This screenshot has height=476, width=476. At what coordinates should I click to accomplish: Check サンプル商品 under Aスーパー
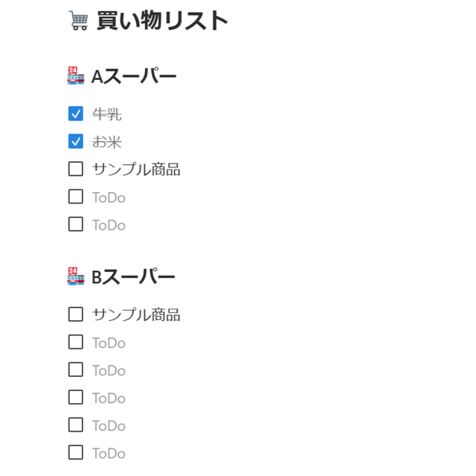(x=75, y=169)
